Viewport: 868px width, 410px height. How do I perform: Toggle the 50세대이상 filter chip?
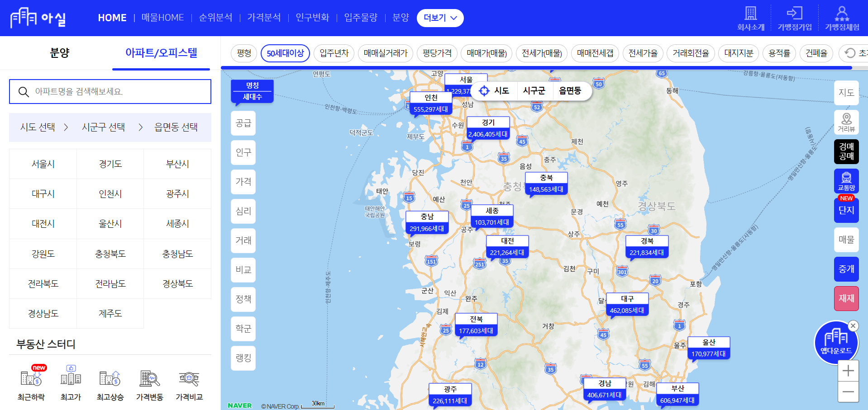[285, 53]
